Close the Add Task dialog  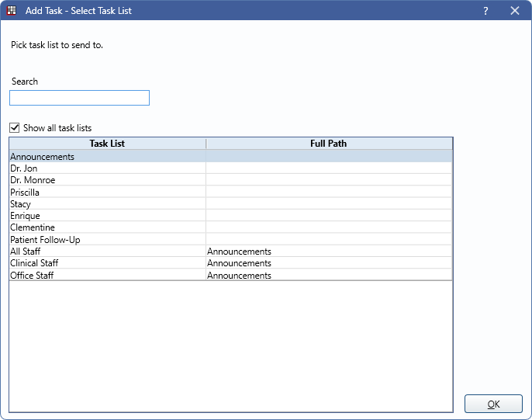pyautogui.click(x=515, y=11)
